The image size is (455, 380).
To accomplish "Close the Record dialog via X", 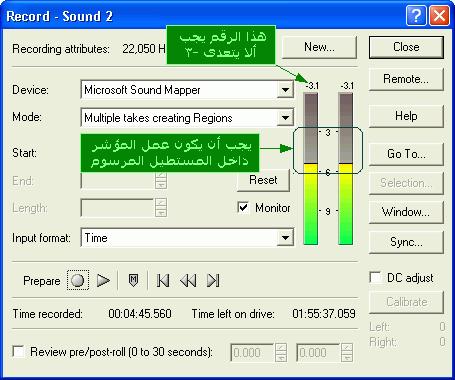I will click(439, 16).
